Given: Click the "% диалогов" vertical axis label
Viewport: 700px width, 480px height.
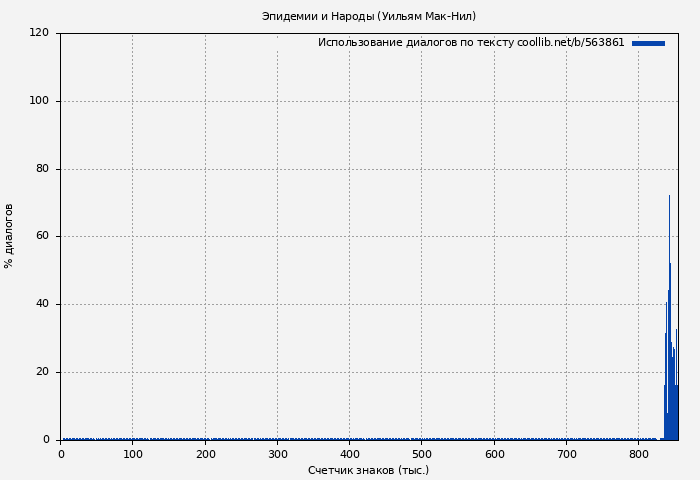Looking at the screenshot, I should coord(9,236).
